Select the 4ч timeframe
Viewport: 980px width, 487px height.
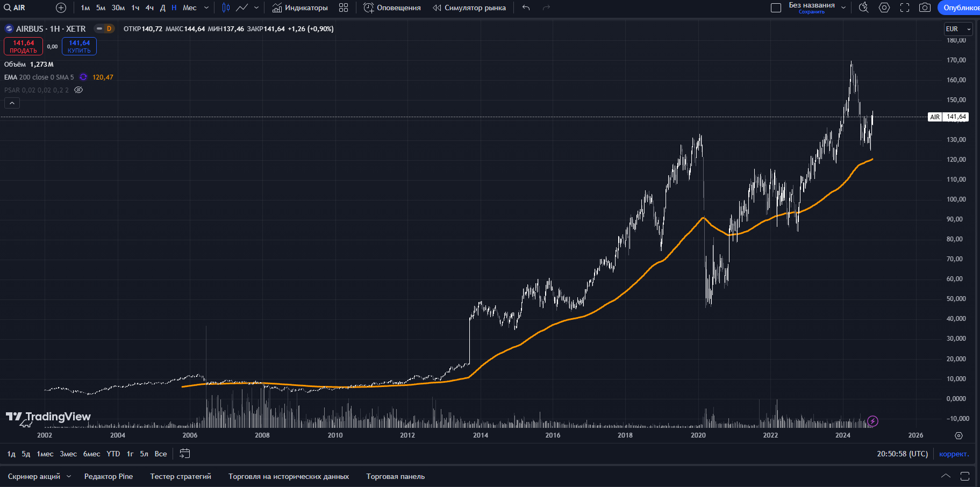[149, 8]
